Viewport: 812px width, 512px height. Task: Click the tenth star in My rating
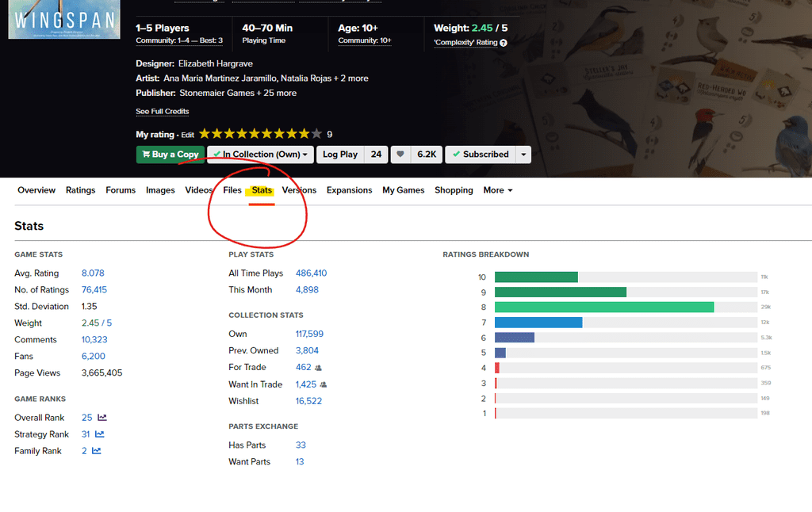(316, 134)
